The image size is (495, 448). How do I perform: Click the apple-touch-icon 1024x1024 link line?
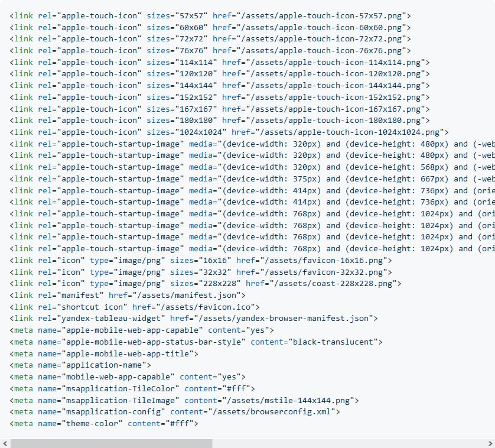coord(229,132)
